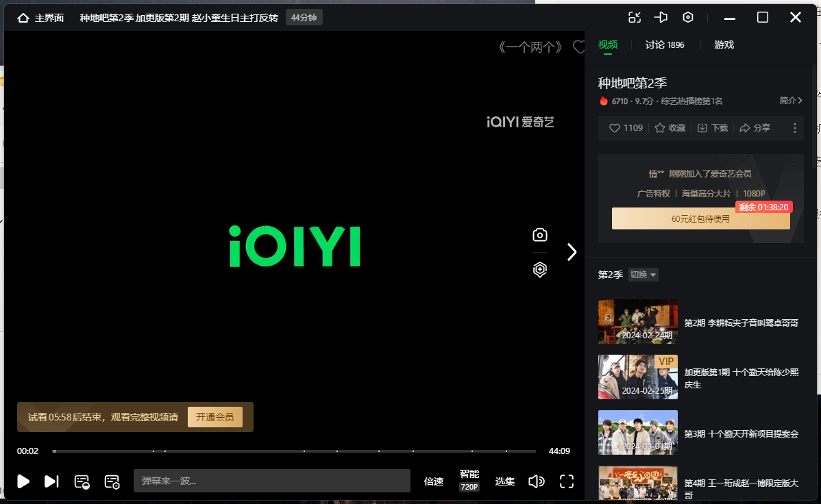The image size is (821, 504).
Task: Click the mini-player mode icon
Action: [634, 17]
